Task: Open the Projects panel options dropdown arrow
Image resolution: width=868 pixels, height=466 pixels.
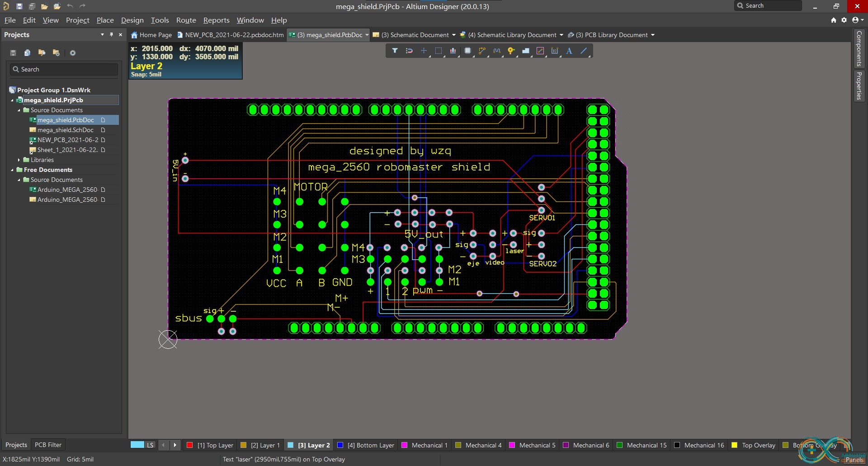Action: click(102, 34)
